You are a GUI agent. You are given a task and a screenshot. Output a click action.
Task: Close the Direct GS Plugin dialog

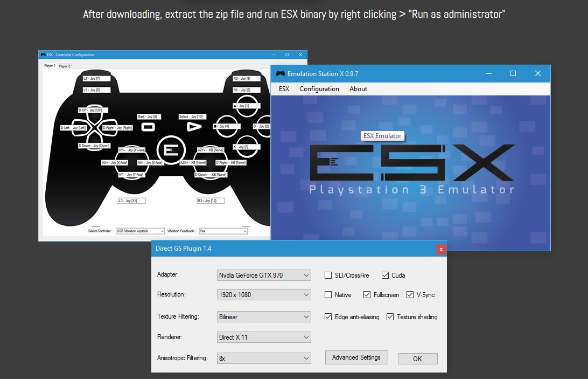tap(441, 249)
